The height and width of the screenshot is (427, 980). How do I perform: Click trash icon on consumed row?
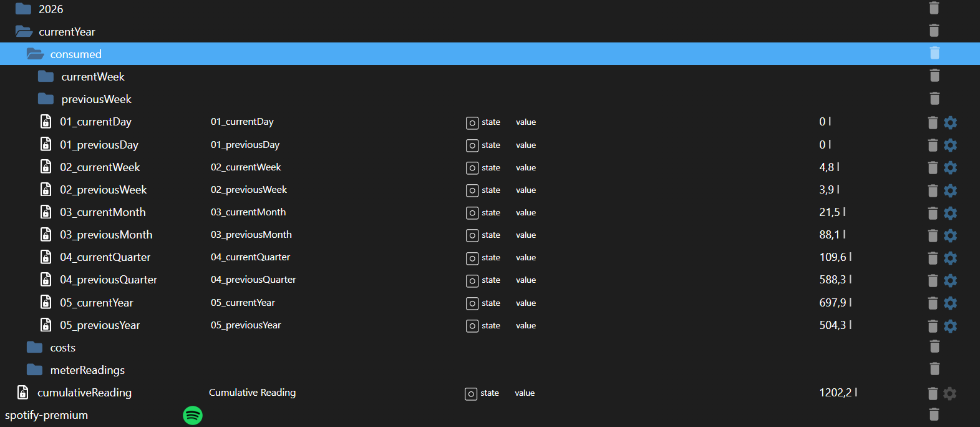point(934,53)
